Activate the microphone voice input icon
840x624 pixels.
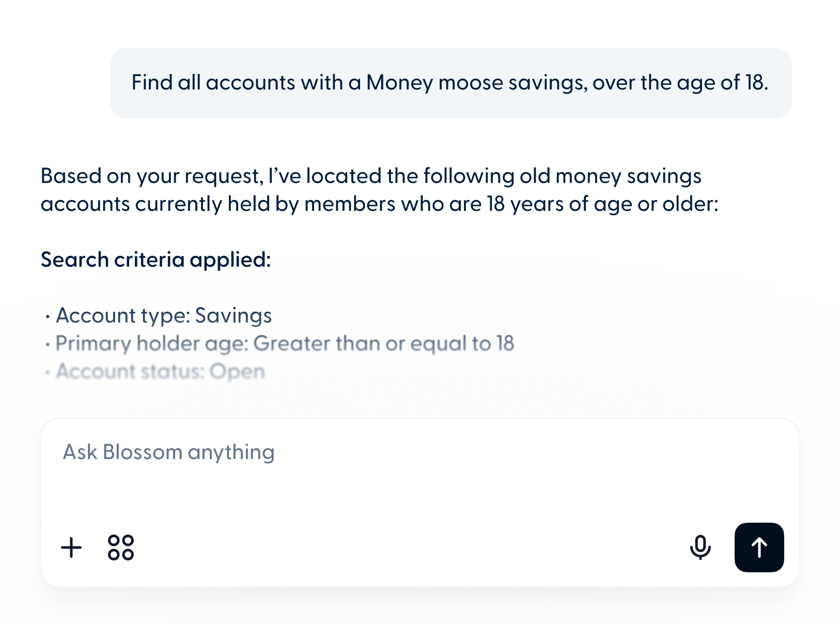700,547
